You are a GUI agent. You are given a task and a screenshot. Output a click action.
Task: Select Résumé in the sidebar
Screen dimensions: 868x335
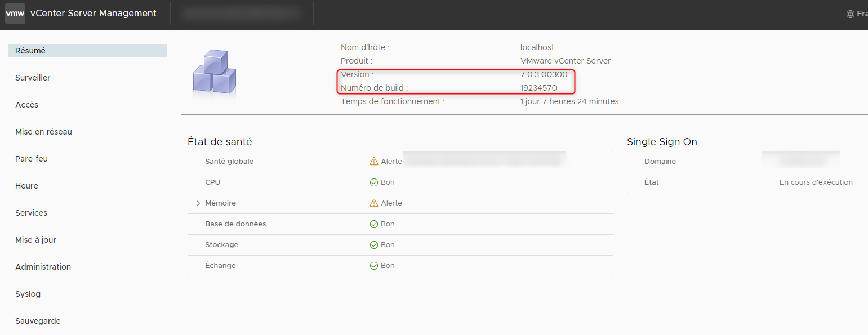87,51
